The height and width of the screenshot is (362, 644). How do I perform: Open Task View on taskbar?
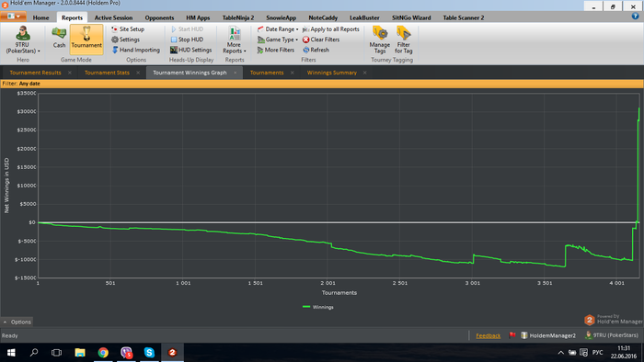tap(57, 353)
